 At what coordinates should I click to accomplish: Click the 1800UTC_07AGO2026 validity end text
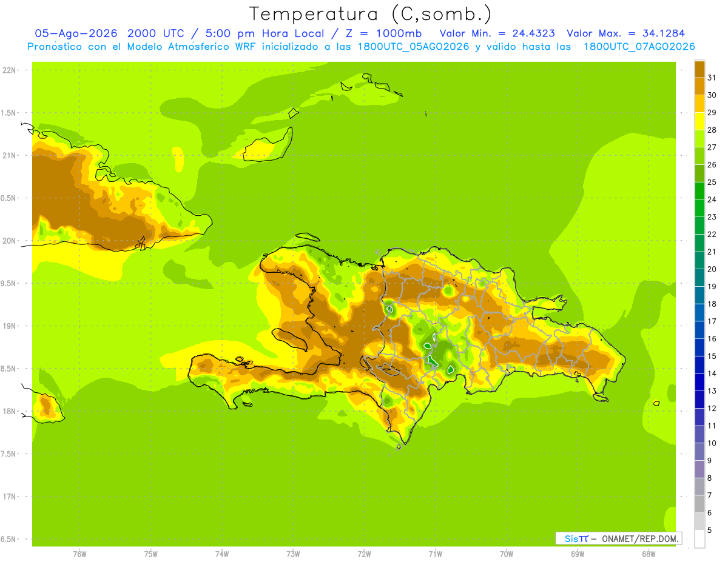tap(639, 47)
